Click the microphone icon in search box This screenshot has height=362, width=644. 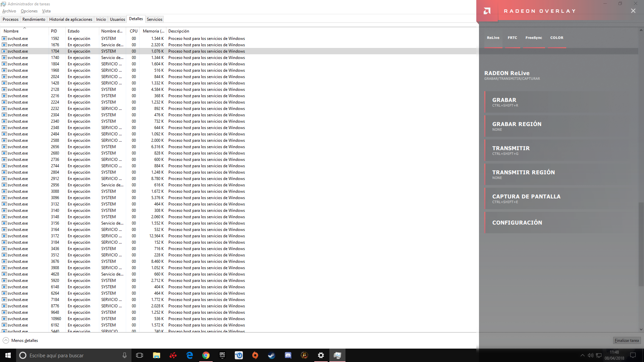(x=124, y=355)
